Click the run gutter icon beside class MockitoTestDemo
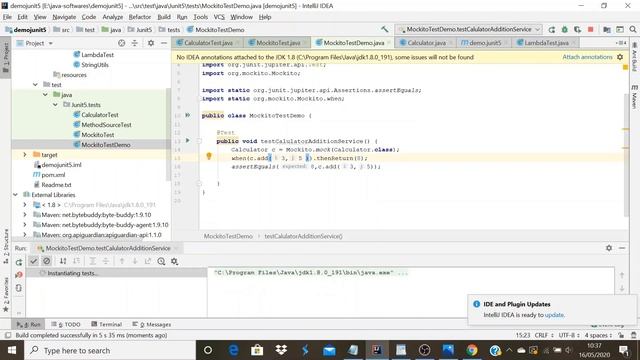640x360 pixels. (187, 115)
